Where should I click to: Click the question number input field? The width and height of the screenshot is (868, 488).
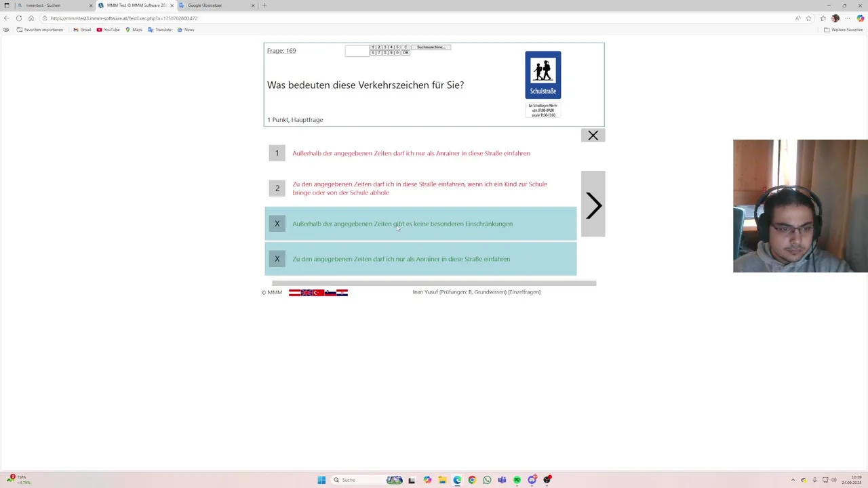357,51
